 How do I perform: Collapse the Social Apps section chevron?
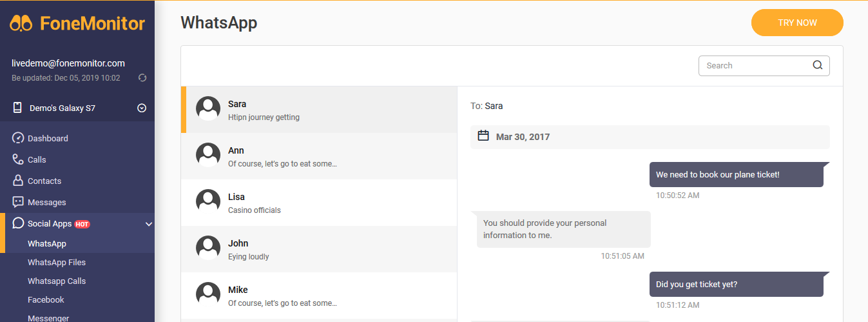(x=149, y=224)
